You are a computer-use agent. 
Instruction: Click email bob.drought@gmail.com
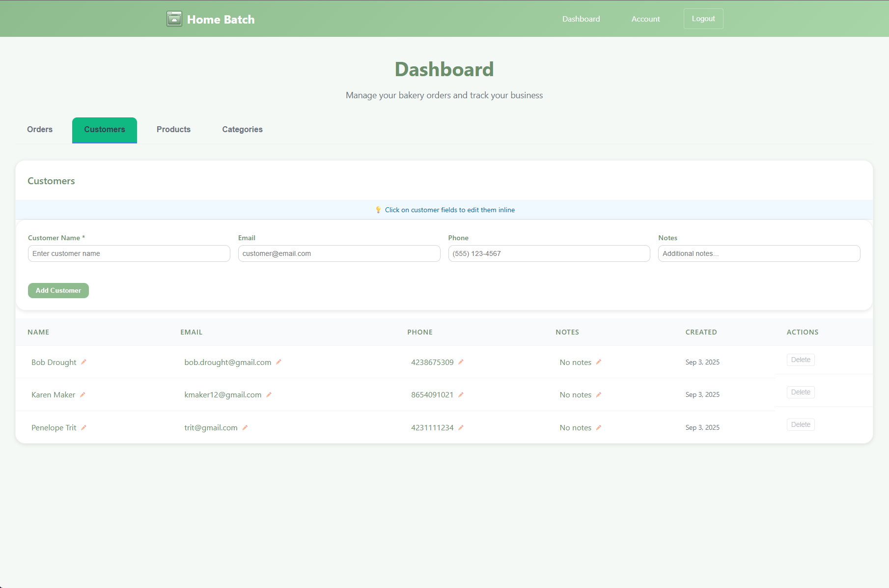(228, 362)
